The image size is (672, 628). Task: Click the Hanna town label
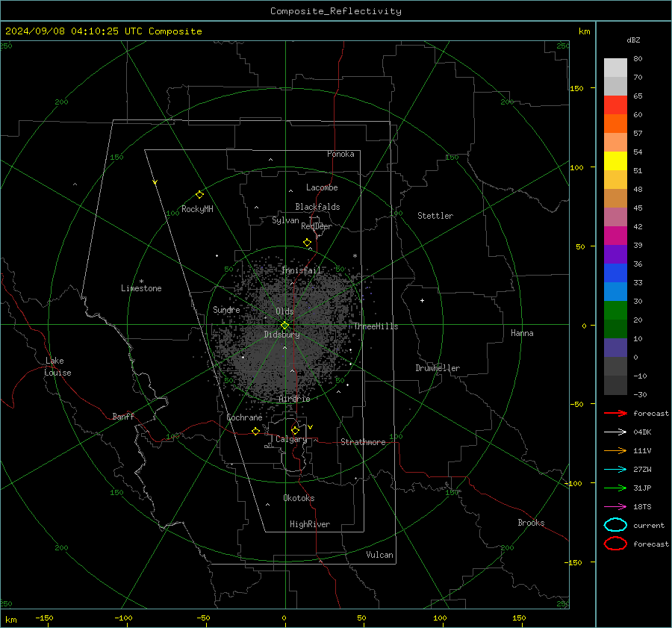tap(522, 333)
